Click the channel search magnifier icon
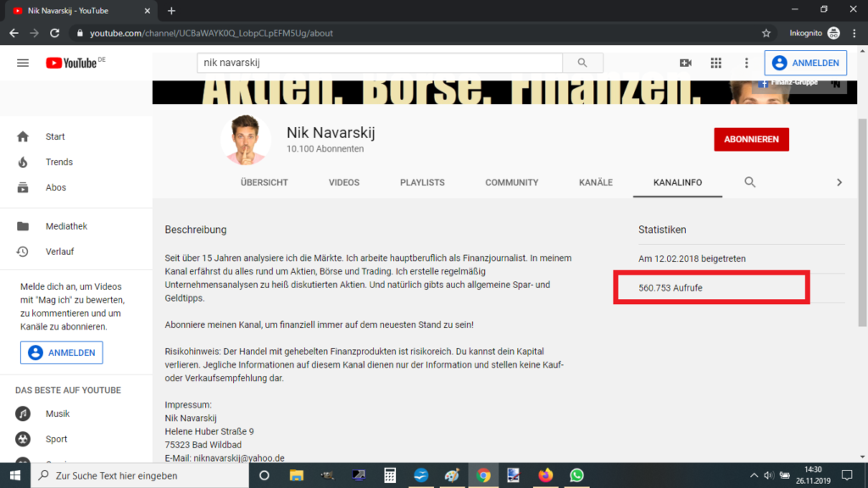868x488 pixels. (x=749, y=182)
